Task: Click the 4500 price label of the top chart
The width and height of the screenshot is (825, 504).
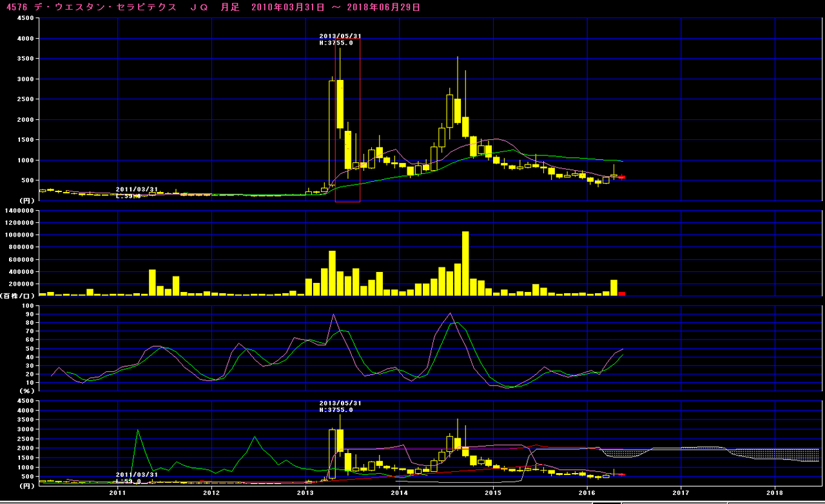Action: [26, 18]
